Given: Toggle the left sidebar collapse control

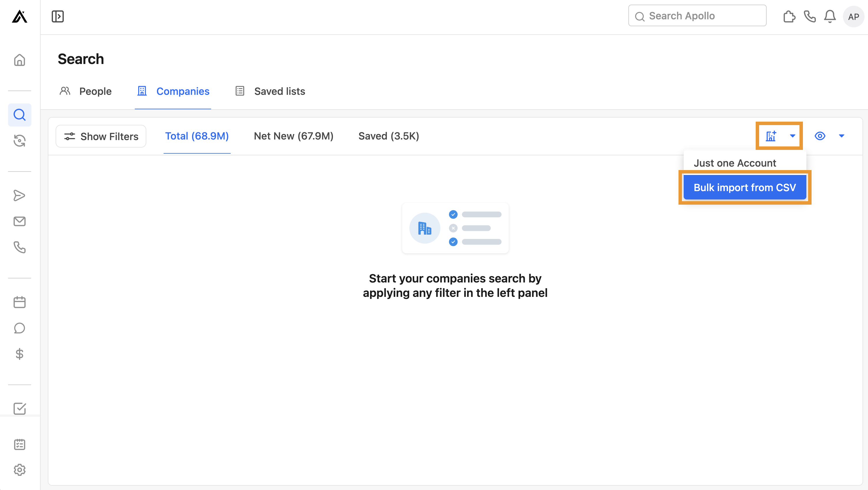Looking at the screenshot, I should 57,16.
